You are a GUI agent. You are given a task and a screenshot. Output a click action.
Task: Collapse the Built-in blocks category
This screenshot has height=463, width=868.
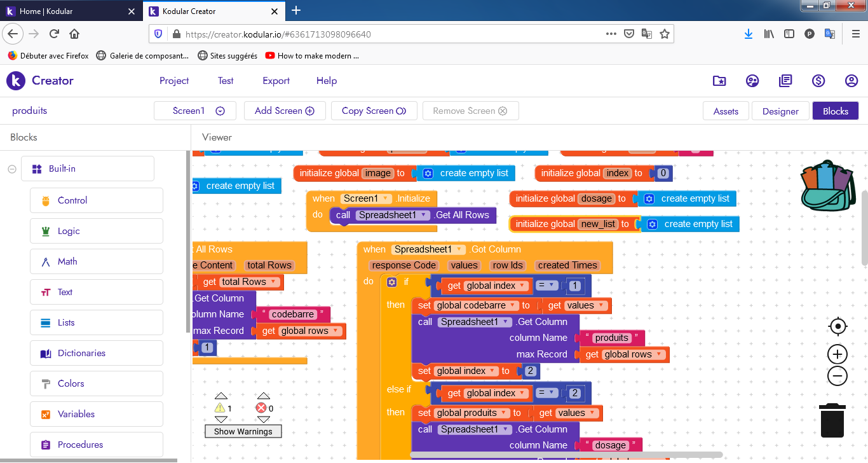(11, 169)
